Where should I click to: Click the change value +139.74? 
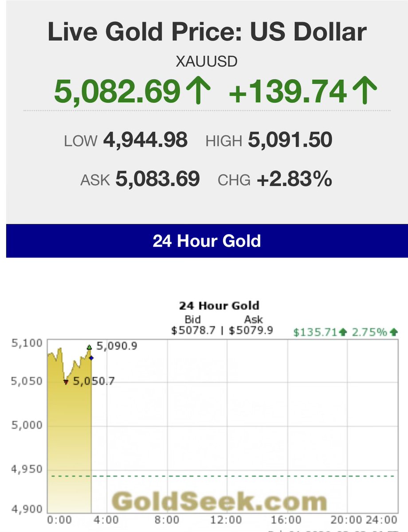point(287,91)
